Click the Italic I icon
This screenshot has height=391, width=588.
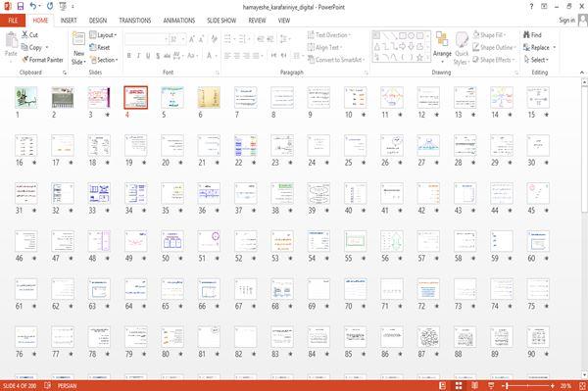pyautogui.click(x=138, y=56)
